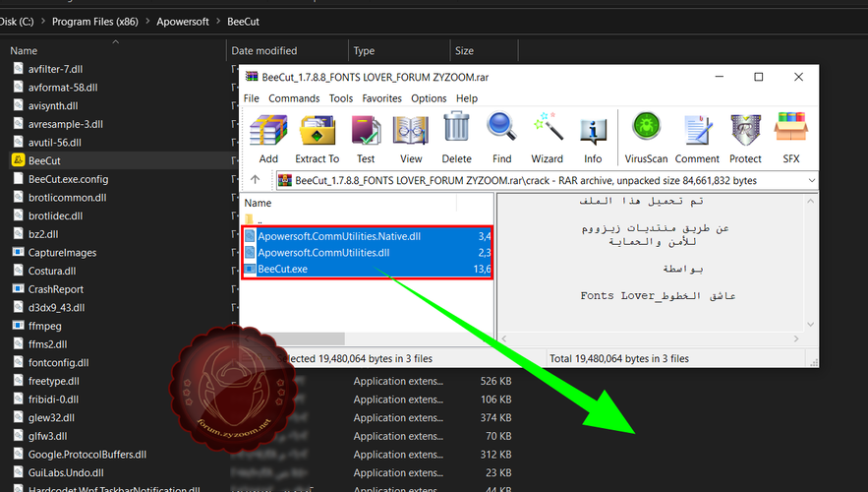The height and width of the screenshot is (492, 868).
Task: Open the Commands menu
Action: [x=294, y=98]
